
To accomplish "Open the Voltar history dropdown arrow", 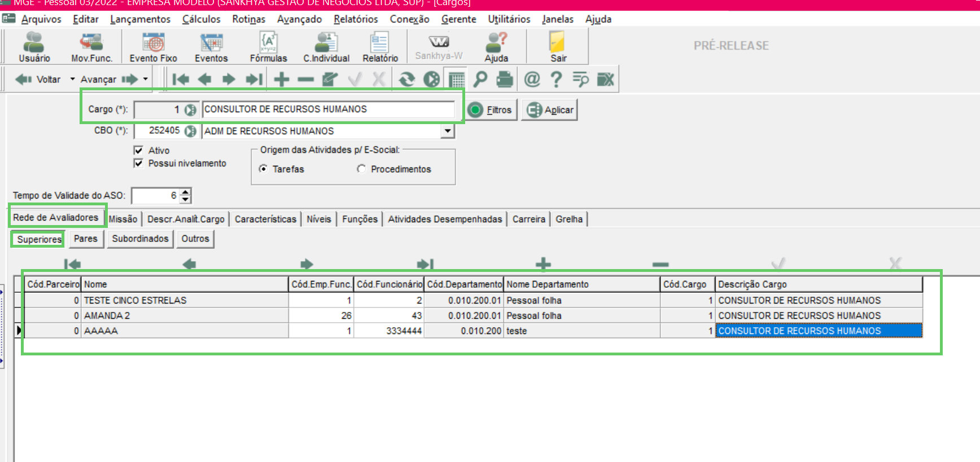I will click(x=72, y=79).
